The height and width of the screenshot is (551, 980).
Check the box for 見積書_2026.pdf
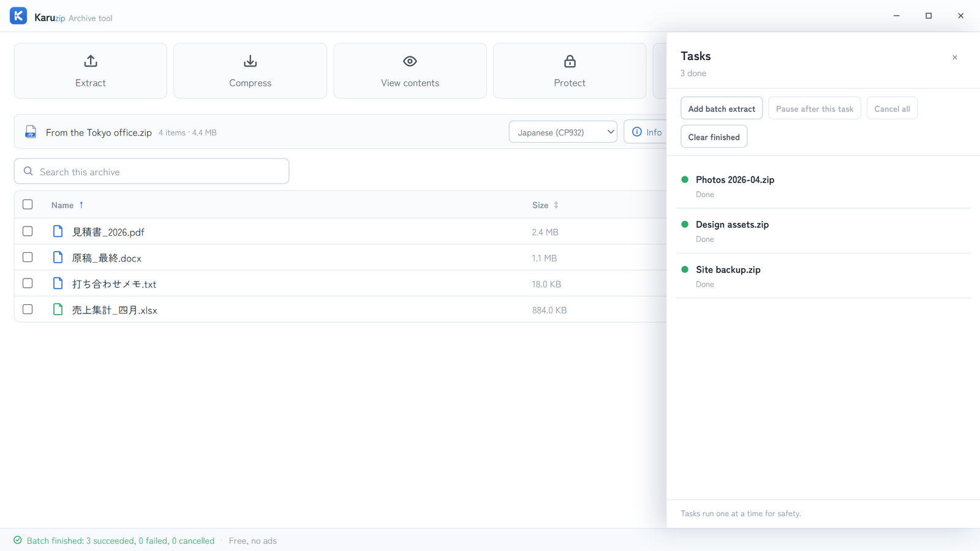[28, 231]
